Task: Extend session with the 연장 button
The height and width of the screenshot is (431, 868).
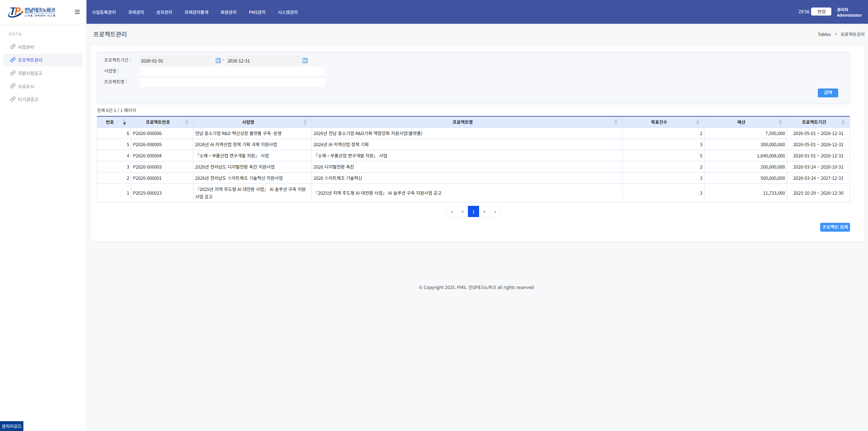Action: tap(821, 12)
